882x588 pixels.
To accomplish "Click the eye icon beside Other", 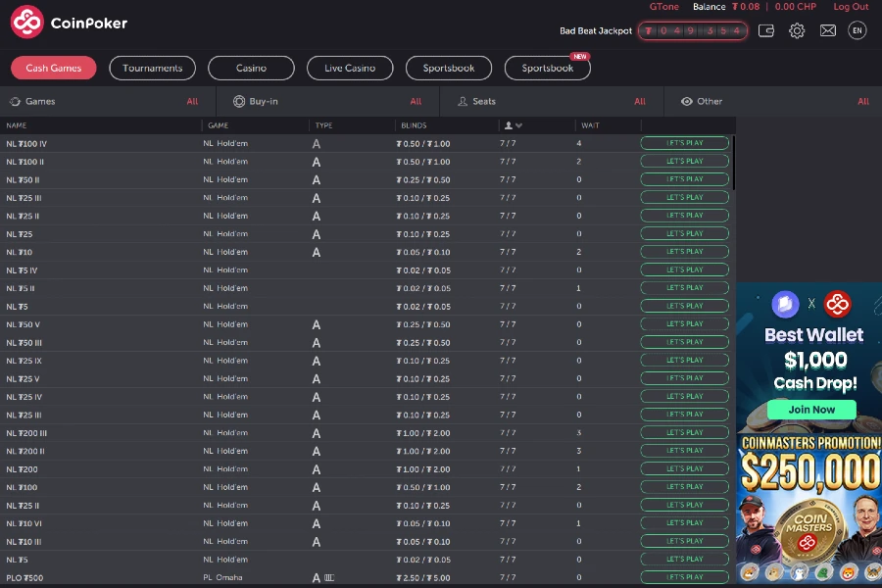I will 687,101.
